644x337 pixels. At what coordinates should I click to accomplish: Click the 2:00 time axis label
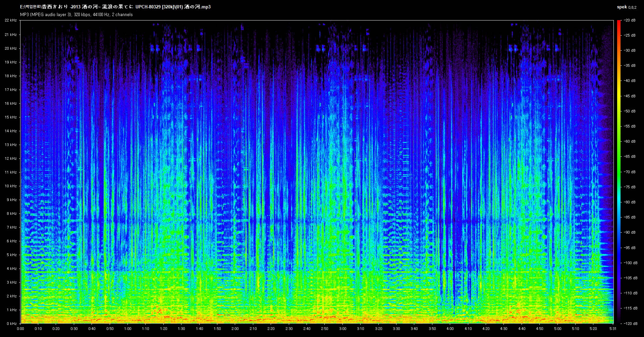coord(235,329)
